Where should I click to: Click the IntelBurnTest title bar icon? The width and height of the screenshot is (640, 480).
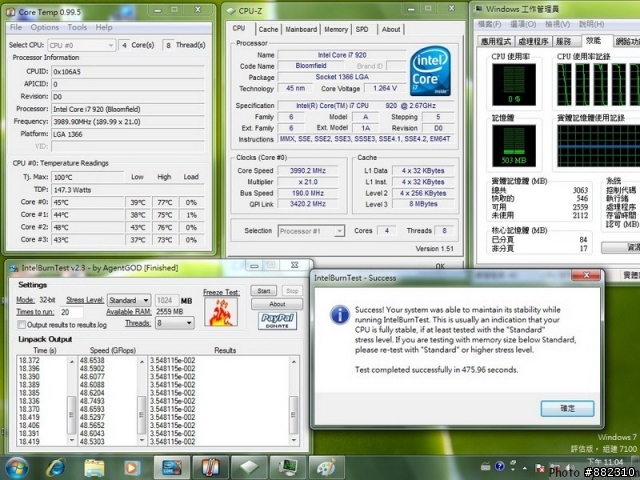14,268
